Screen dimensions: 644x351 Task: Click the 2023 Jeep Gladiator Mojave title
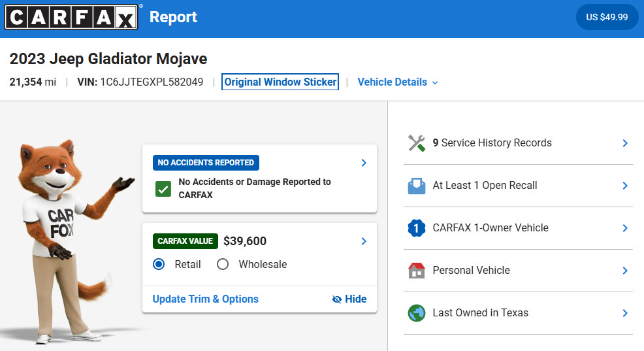tap(108, 59)
